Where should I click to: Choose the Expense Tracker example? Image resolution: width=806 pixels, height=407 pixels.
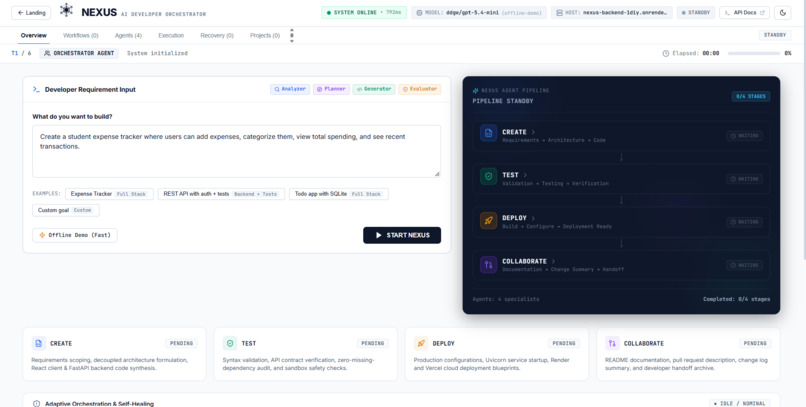point(109,194)
